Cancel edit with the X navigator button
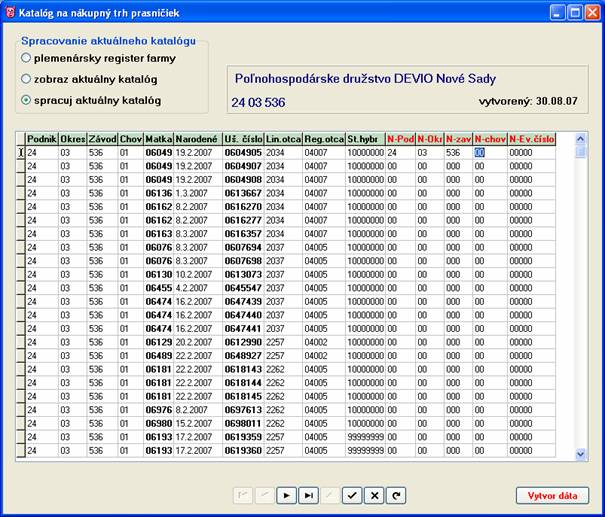Viewport: 605px width, 517px height. (374, 496)
